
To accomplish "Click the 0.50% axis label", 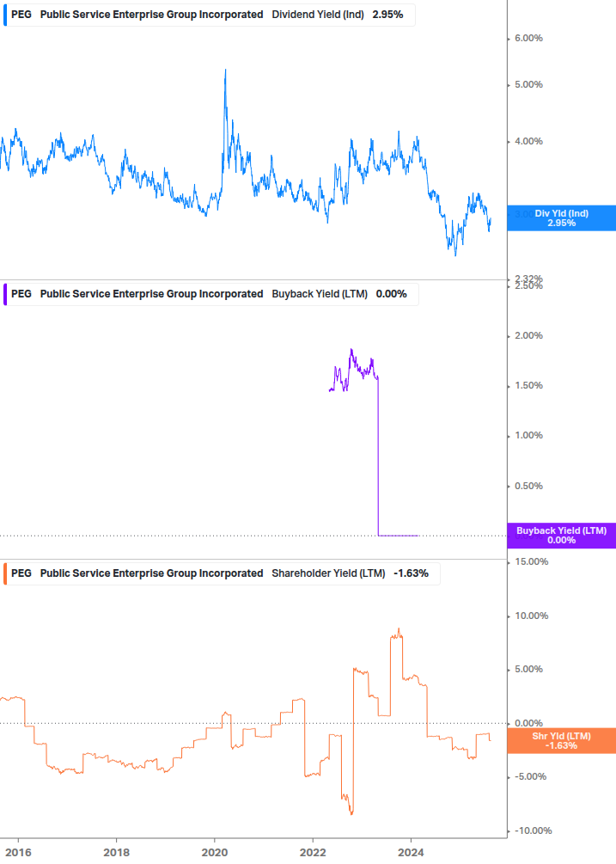I will click(528, 486).
